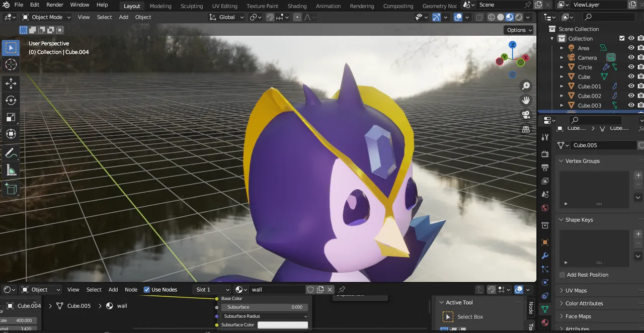This screenshot has width=644, height=333.
Task: Open Global transform orientation dropdown
Action: click(226, 17)
